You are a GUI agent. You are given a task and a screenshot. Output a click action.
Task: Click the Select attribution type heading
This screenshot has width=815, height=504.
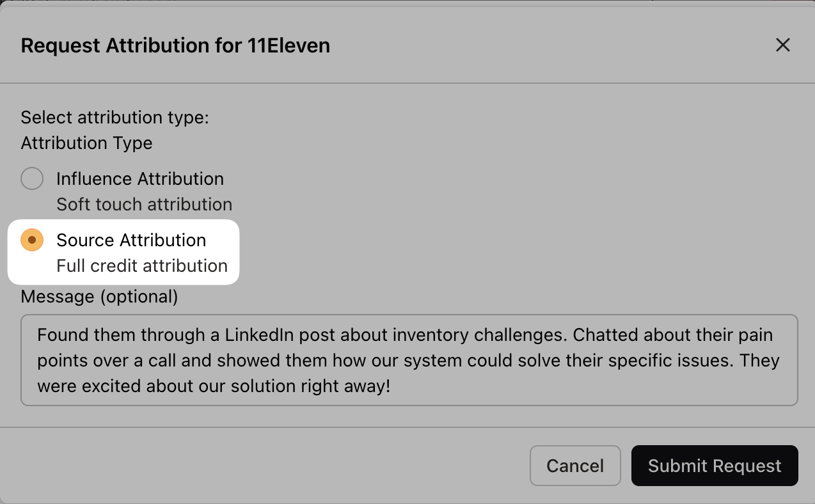pos(115,117)
